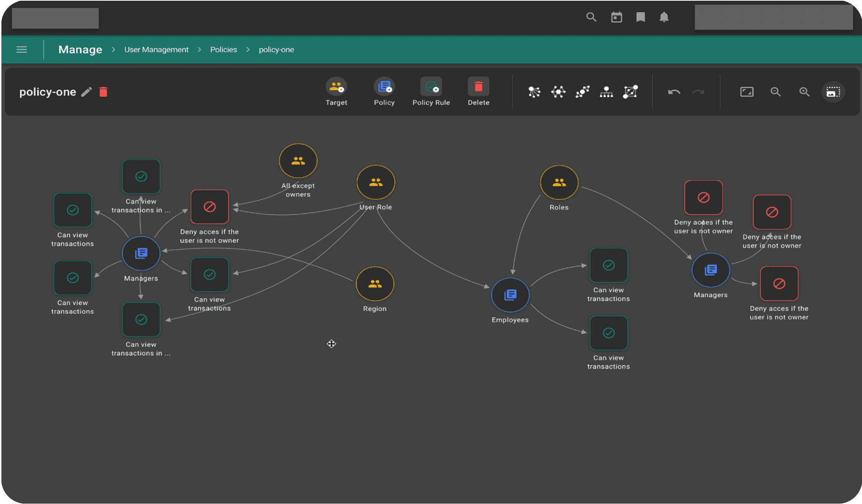Screen dimensions: 862x504
Task: Open the hamburger navigation menu
Action: pos(21,50)
